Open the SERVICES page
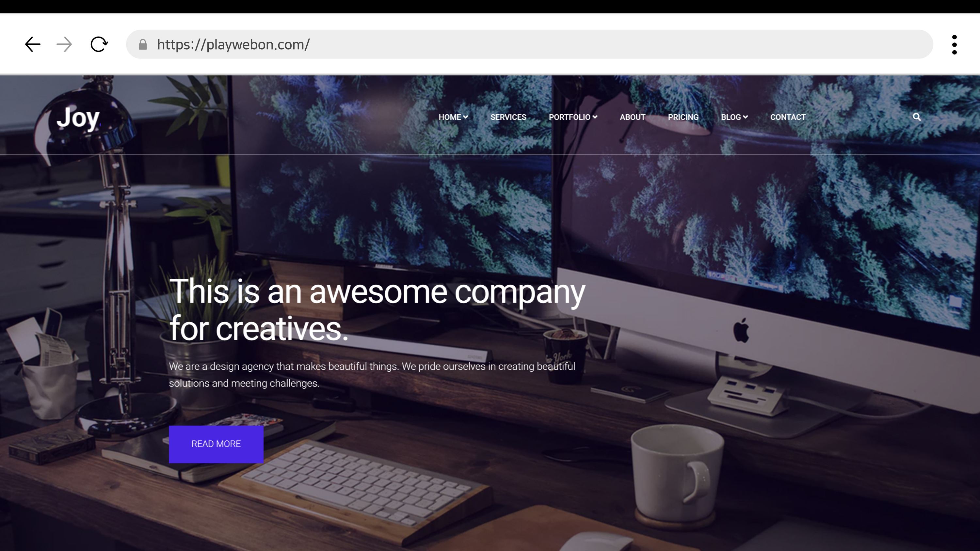The height and width of the screenshot is (551, 980). (508, 117)
